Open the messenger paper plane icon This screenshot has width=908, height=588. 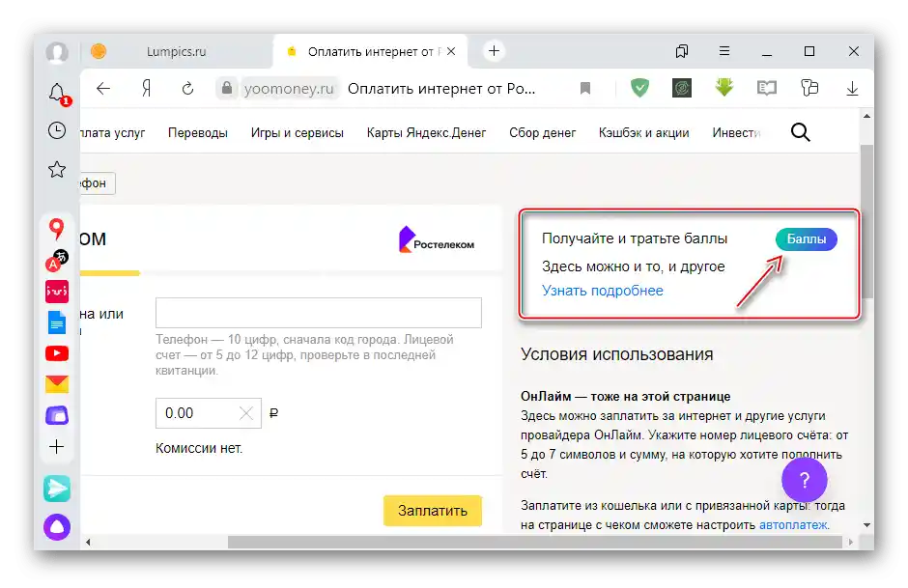pyautogui.click(x=57, y=489)
